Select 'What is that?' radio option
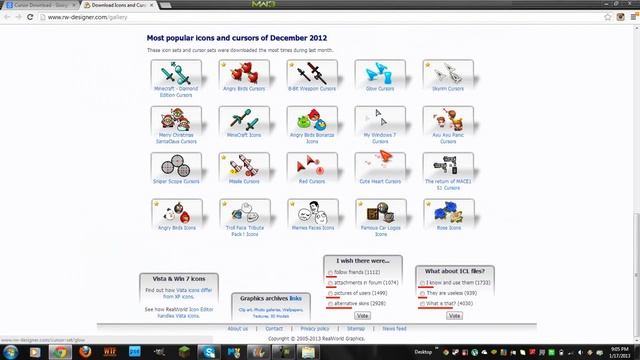Screen dimensions: 640x360 coord(422,304)
